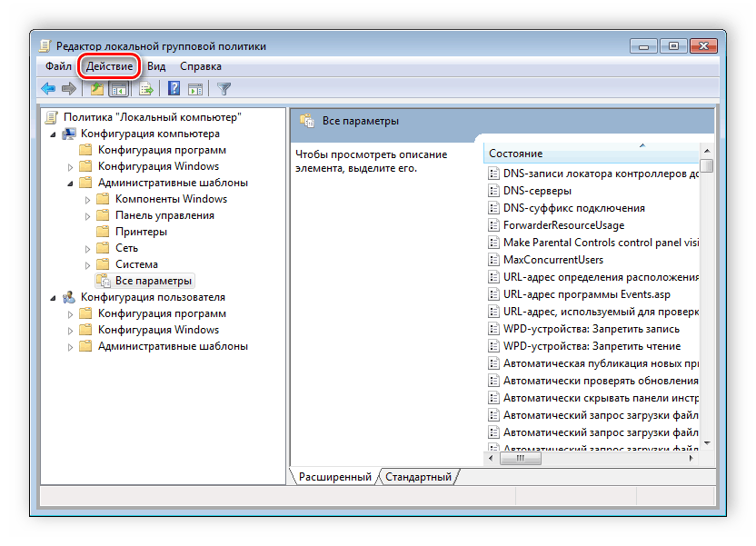Click the vertical scrollbar down arrow

click(707, 442)
